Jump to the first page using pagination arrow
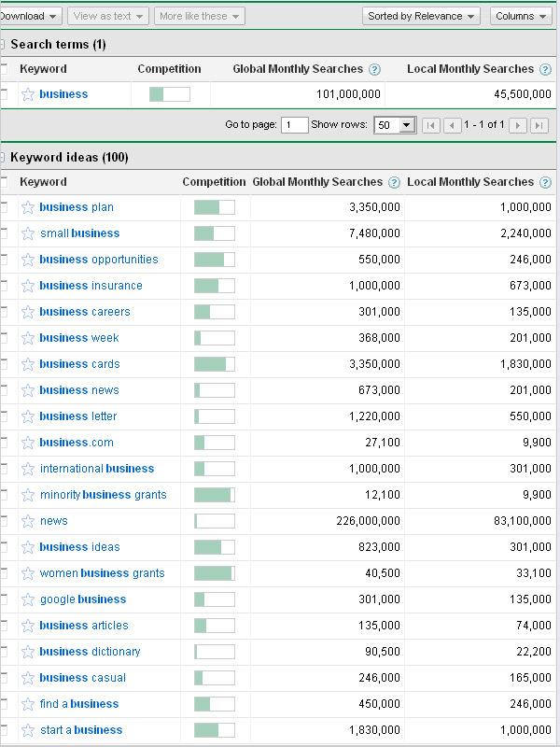This screenshot has width=560, height=747. [430, 123]
